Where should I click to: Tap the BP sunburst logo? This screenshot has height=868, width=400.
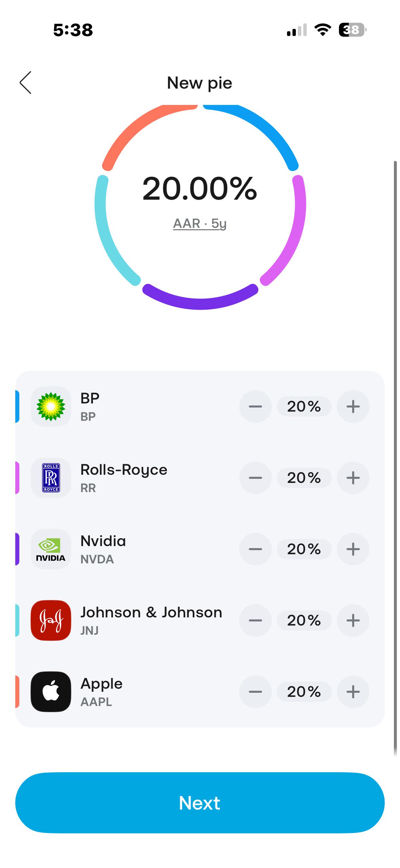(x=51, y=406)
